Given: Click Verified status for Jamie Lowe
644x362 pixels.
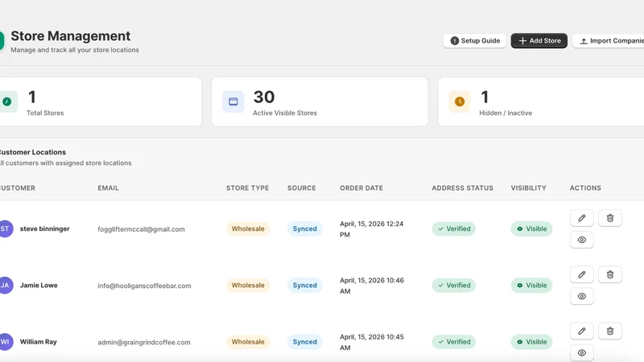Looking at the screenshot, I should click(x=453, y=286).
